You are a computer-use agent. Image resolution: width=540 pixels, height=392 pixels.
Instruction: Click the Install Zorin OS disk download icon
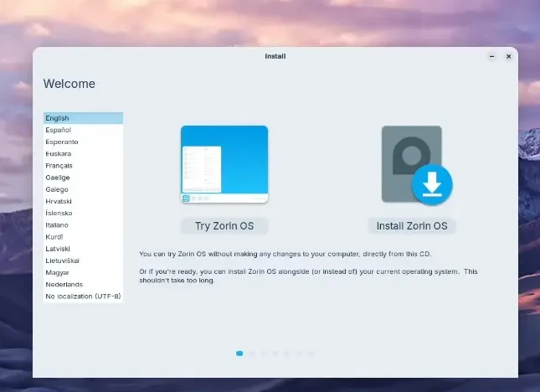pyautogui.click(x=417, y=165)
